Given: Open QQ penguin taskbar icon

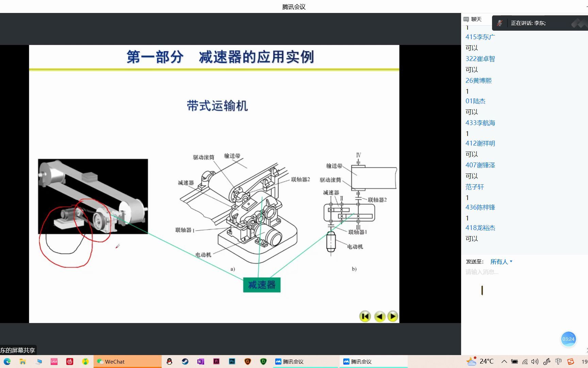Looking at the screenshot, I should 169,362.
